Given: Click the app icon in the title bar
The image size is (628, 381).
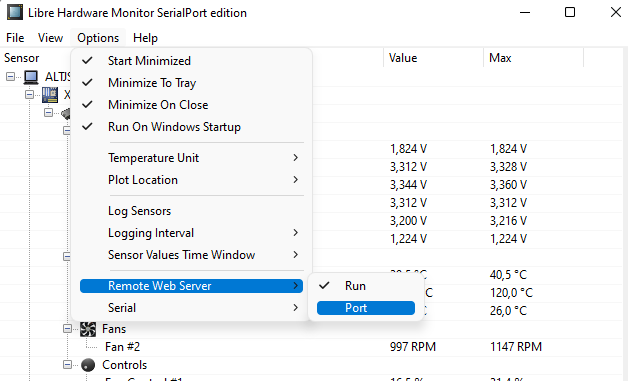Looking at the screenshot, I should click(x=15, y=12).
